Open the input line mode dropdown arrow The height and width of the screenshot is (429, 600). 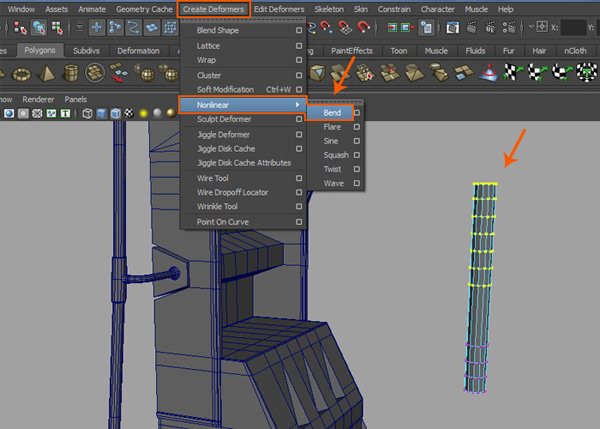[x=532, y=27]
